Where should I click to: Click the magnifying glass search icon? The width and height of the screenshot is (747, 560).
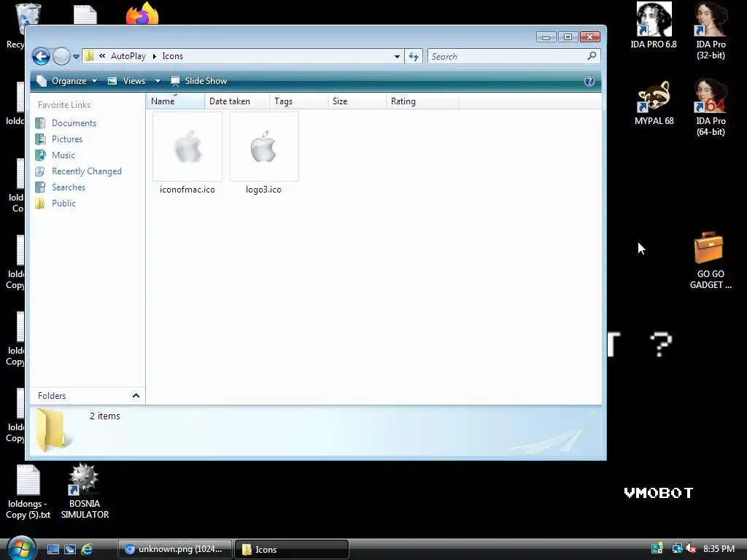click(592, 56)
